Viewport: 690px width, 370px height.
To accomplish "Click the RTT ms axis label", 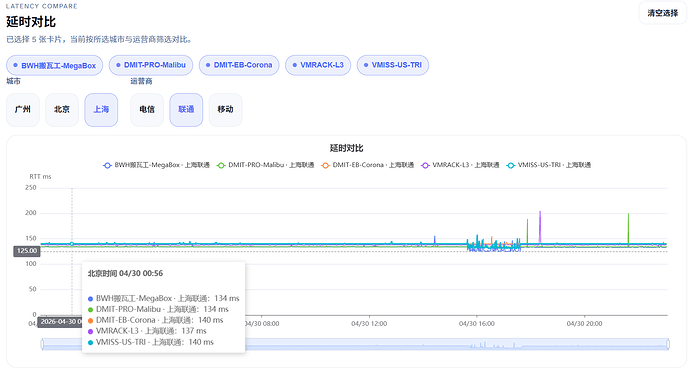I will coord(40,177).
